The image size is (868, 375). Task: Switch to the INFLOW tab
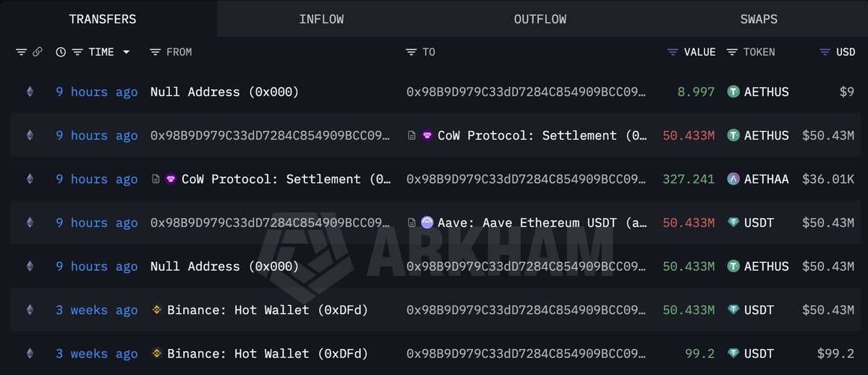(321, 19)
